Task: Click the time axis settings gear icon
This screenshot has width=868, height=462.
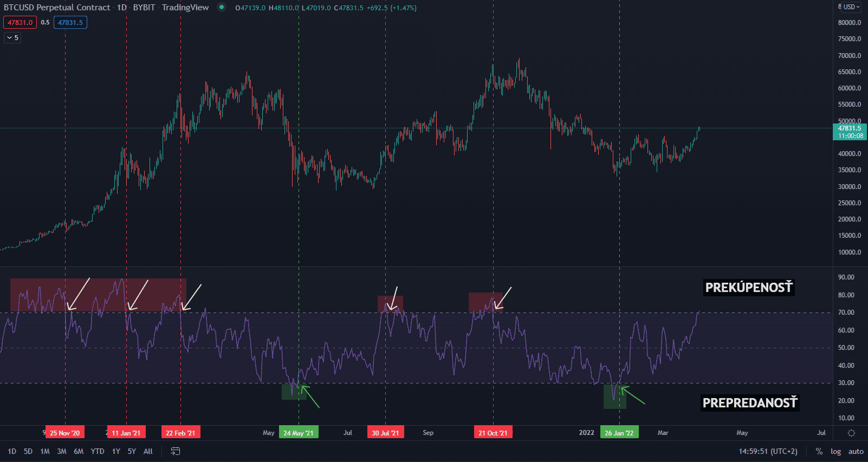Action: [851, 433]
